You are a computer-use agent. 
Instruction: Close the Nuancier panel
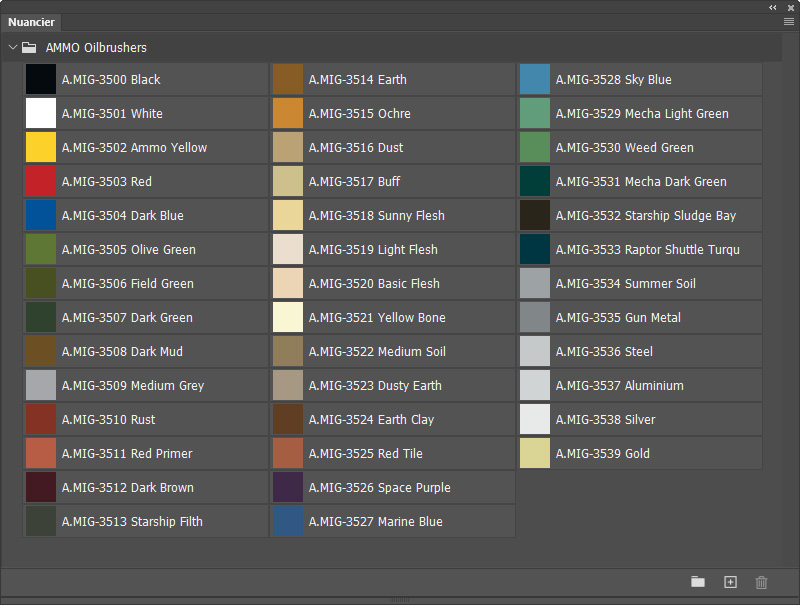[791, 8]
